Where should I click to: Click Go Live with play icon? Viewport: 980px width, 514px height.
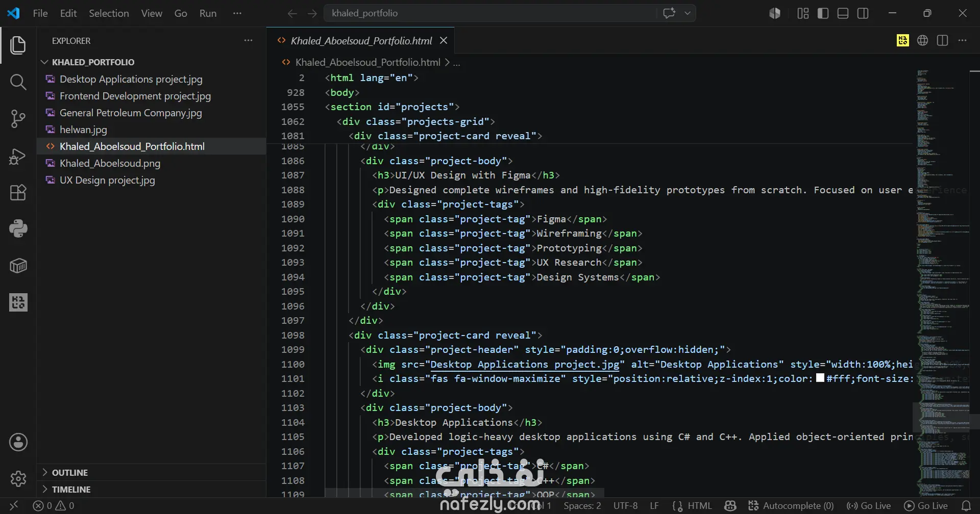(926, 505)
